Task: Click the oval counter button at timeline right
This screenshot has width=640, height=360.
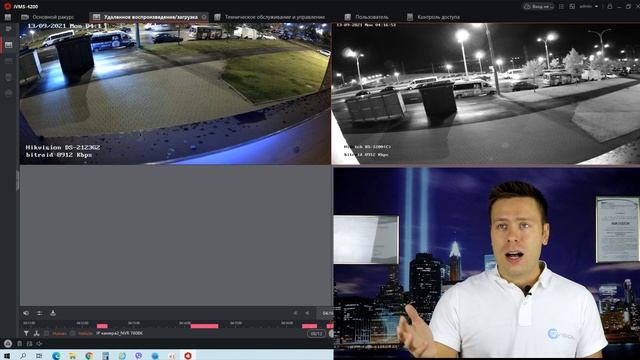Action: 316,333
